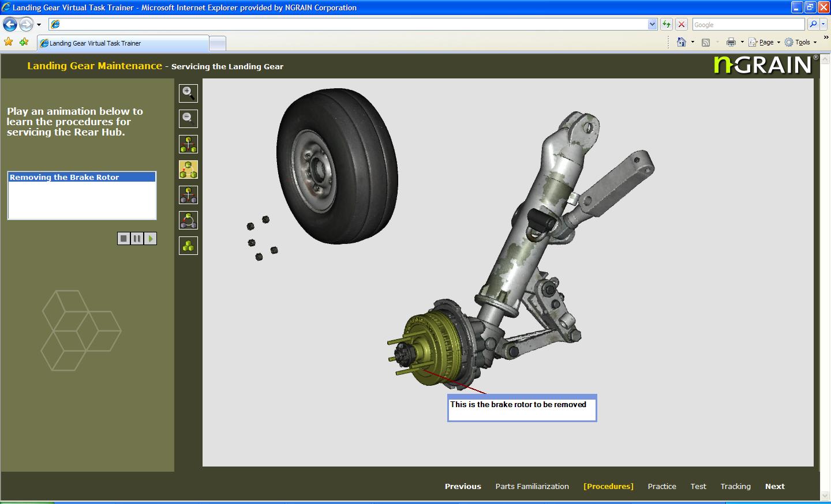This screenshot has height=504, width=831.
Task: Expand the Print dropdown arrow
Action: [x=742, y=42]
